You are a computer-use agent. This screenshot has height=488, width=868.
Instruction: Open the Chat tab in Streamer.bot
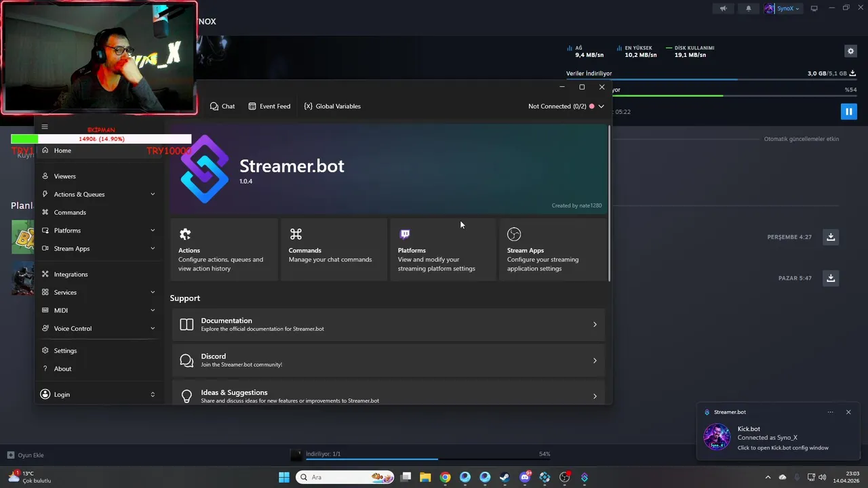222,106
